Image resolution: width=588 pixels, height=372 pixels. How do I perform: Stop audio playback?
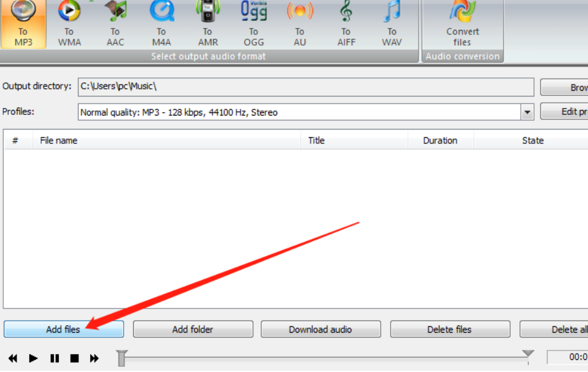[75, 359]
